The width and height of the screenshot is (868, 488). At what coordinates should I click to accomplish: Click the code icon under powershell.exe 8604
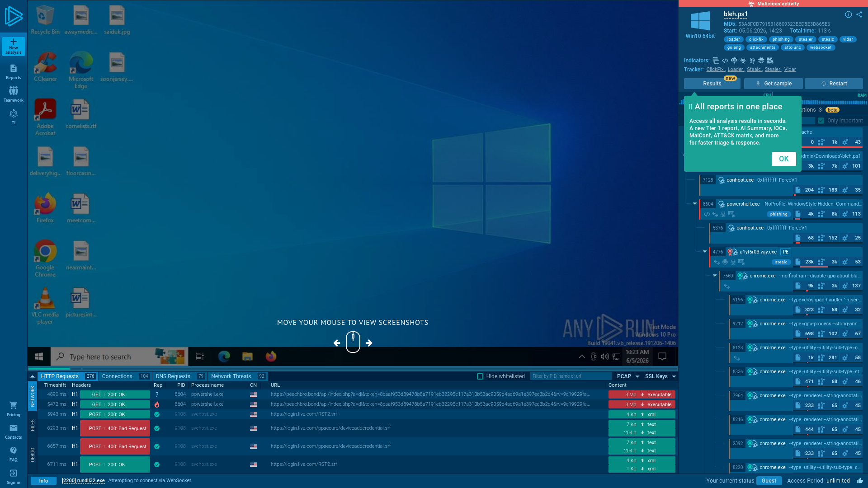click(x=707, y=214)
